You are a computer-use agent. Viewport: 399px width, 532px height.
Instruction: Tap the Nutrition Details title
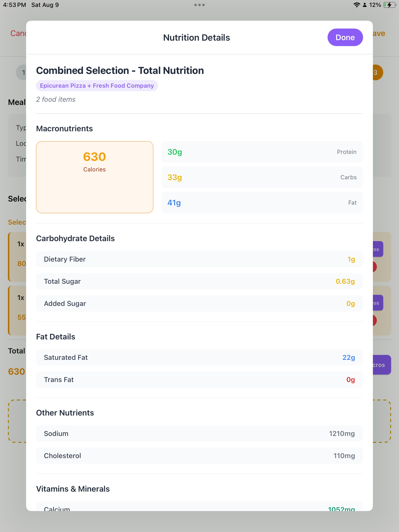click(196, 38)
